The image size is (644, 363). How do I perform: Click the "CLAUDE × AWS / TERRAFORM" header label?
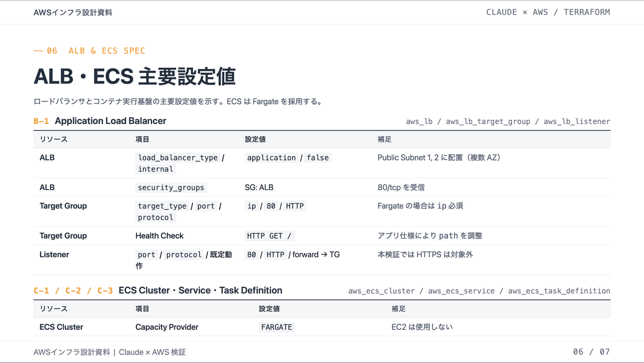click(548, 12)
